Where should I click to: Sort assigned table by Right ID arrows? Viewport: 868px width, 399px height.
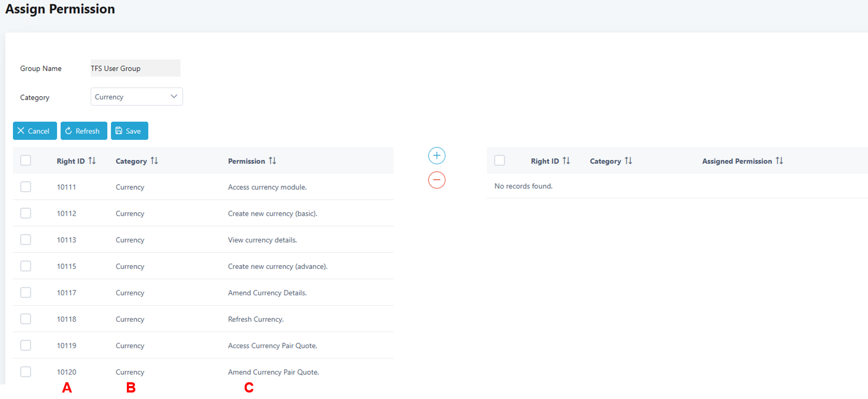566,161
